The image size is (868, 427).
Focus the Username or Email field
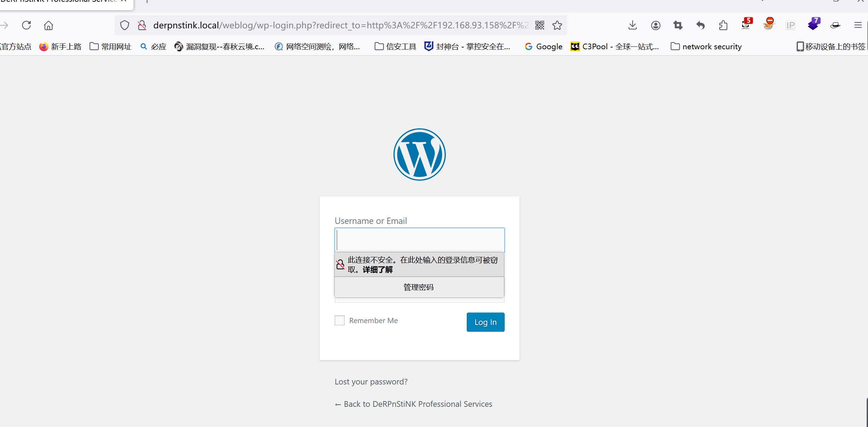pos(420,240)
